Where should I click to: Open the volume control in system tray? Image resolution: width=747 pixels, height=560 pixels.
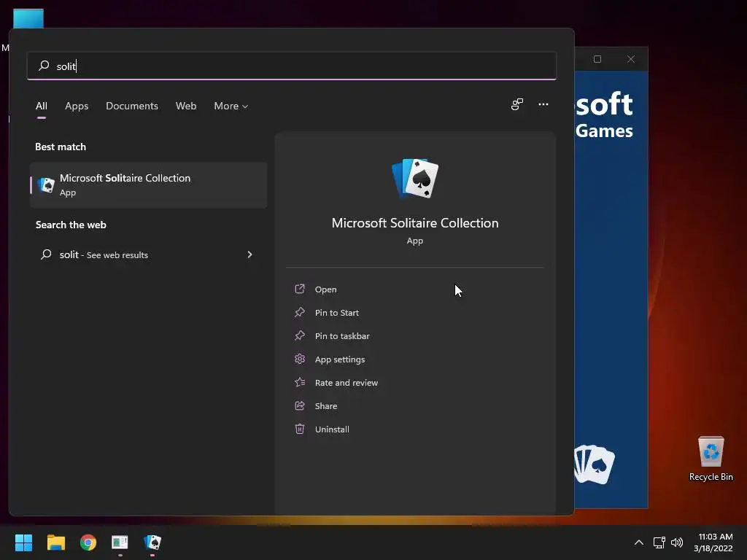click(x=676, y=542)
